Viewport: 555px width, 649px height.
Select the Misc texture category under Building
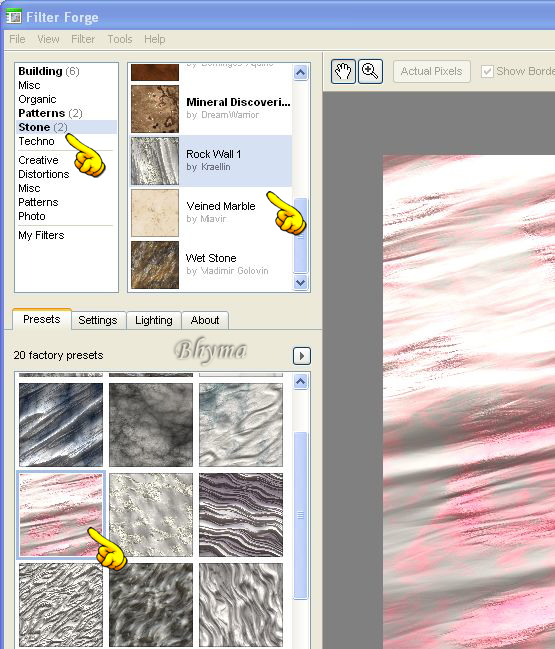[29, 85]
